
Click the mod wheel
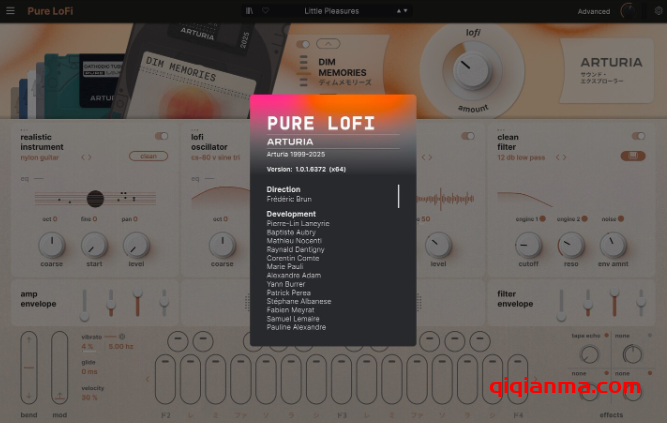(x=60, y=367)
